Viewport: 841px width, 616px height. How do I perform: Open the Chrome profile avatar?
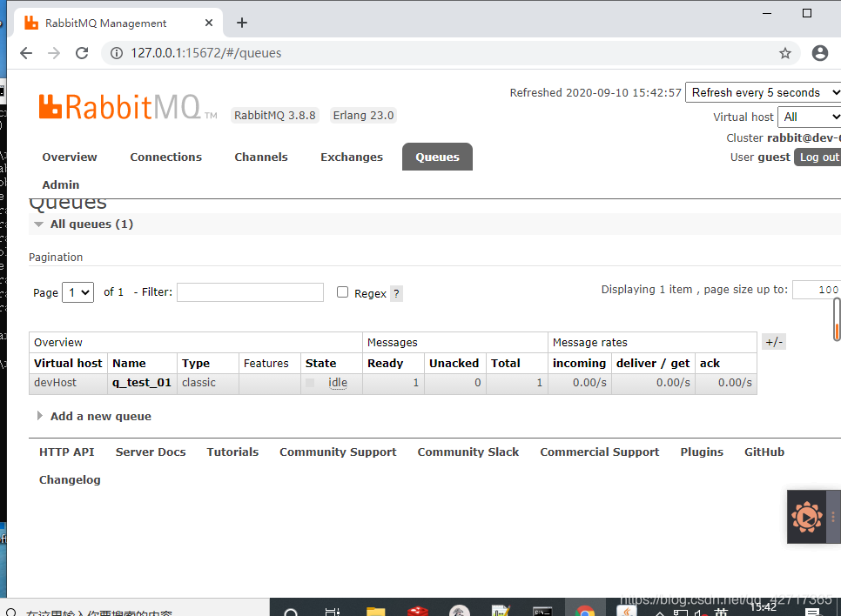coord(819,53)
